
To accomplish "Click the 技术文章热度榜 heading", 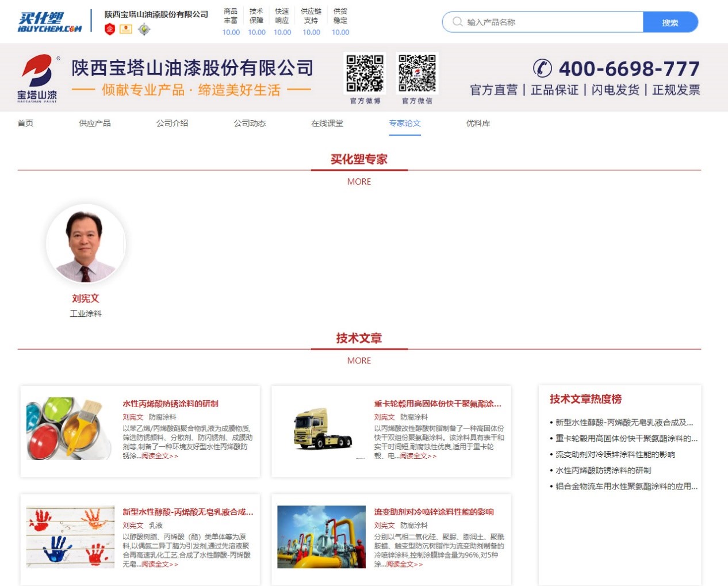I will [x=585, y=399].
